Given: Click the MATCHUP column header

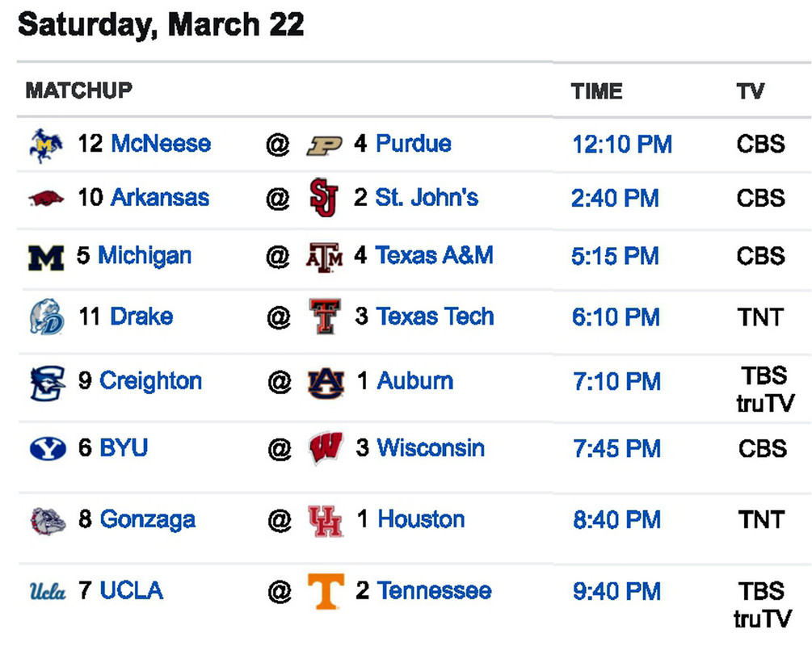Looking at the screenshot, I should [x=78, y=90].
